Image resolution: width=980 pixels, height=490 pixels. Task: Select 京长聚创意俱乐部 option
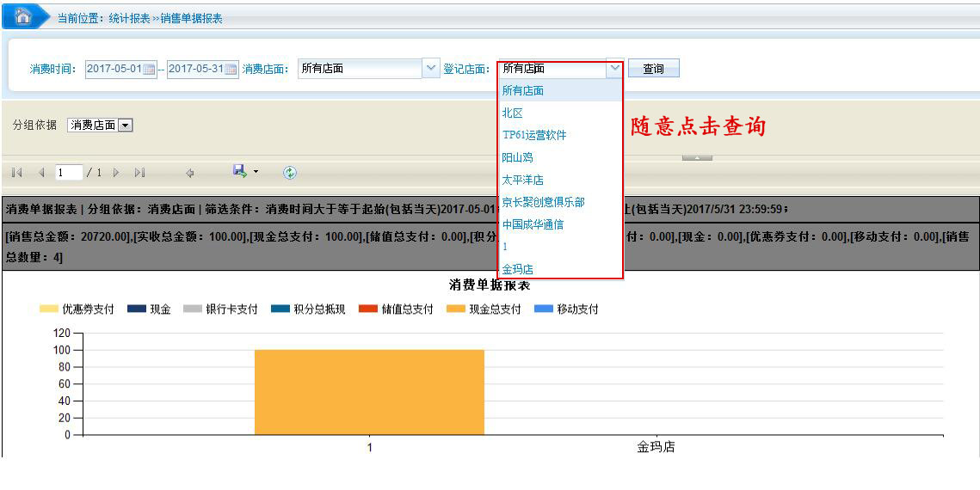click(543, 202)
